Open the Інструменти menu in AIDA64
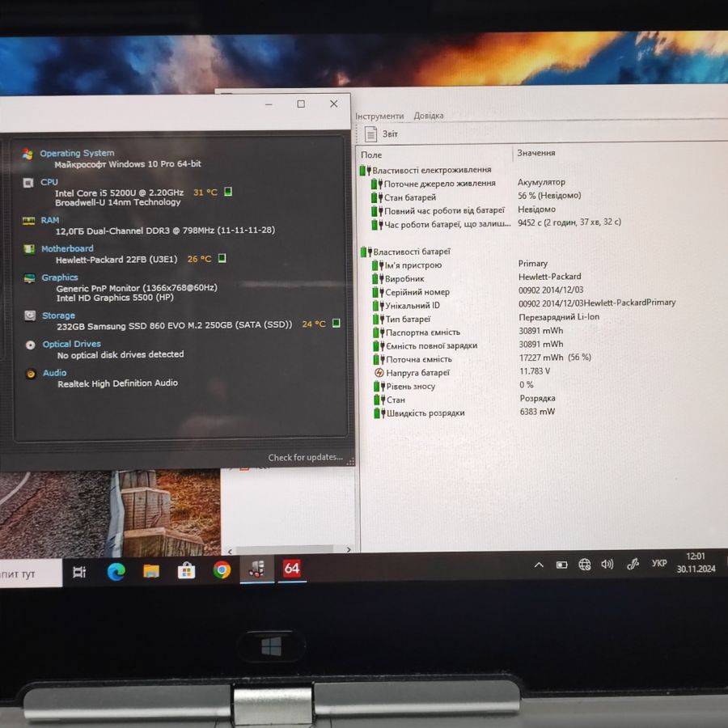This screenshot has height=728, width=728. coord(379,116)
